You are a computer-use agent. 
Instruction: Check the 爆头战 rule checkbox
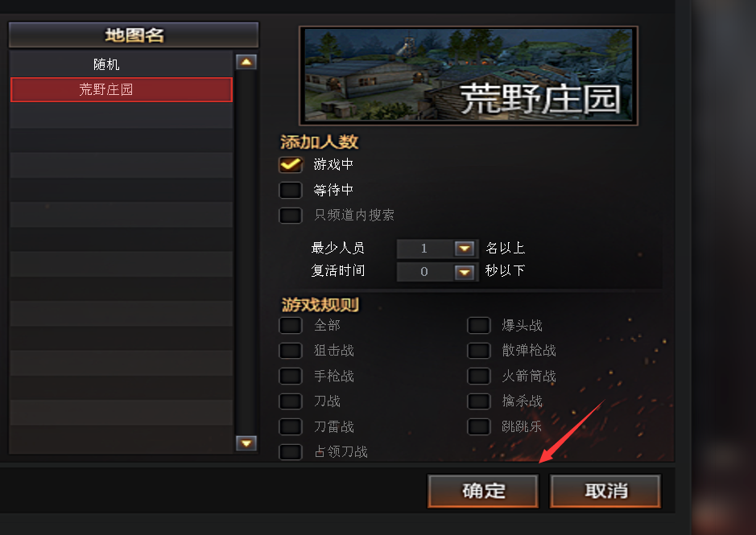(x=479, y=325)
